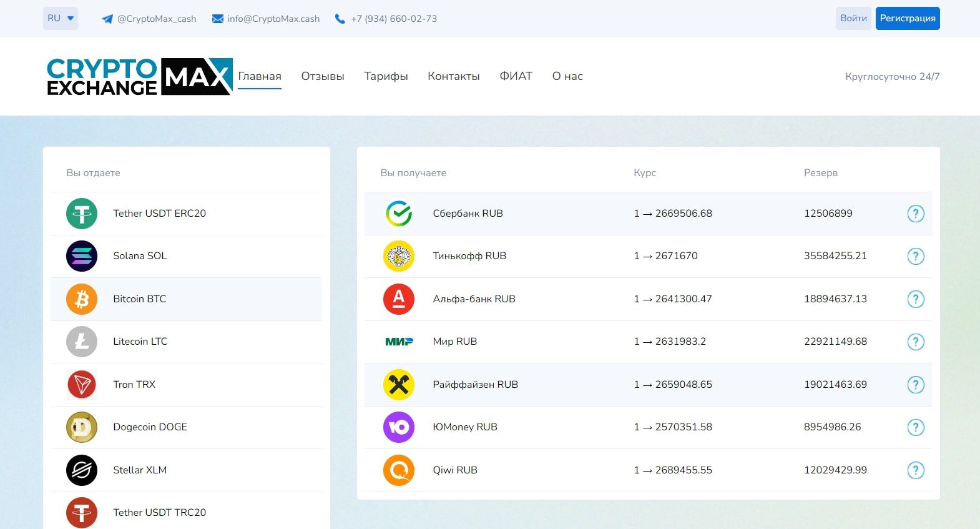Click the rate 1 → 2671670
The width and height of the screenshot is (980, 529).
[x=665, y=255]
